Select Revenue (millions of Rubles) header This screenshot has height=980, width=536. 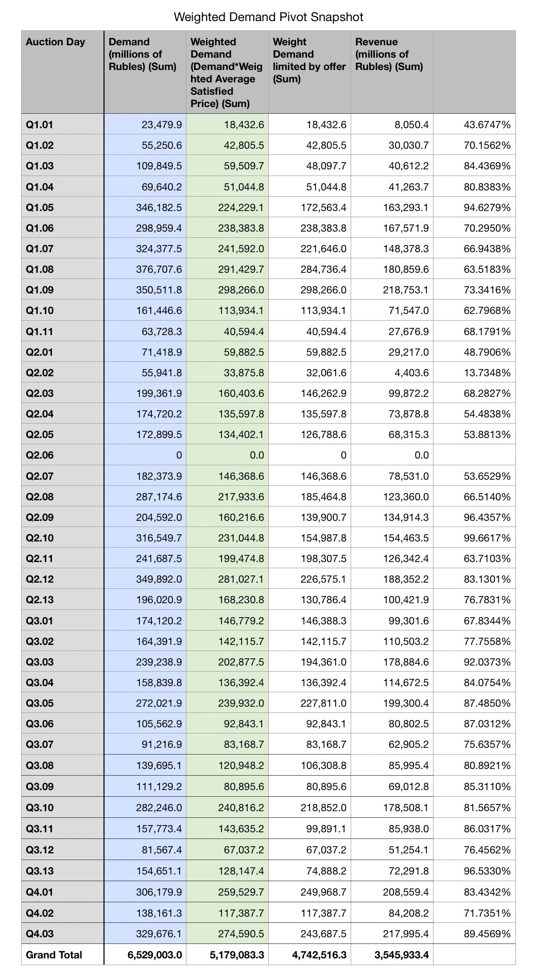coord(392,72)
